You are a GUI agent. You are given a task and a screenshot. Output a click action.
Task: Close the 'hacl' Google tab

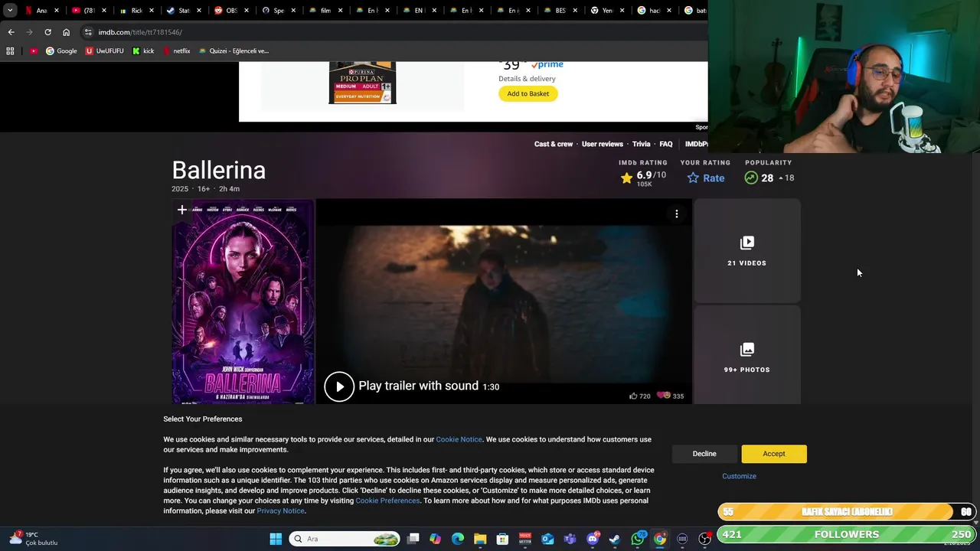click(669, 11)
